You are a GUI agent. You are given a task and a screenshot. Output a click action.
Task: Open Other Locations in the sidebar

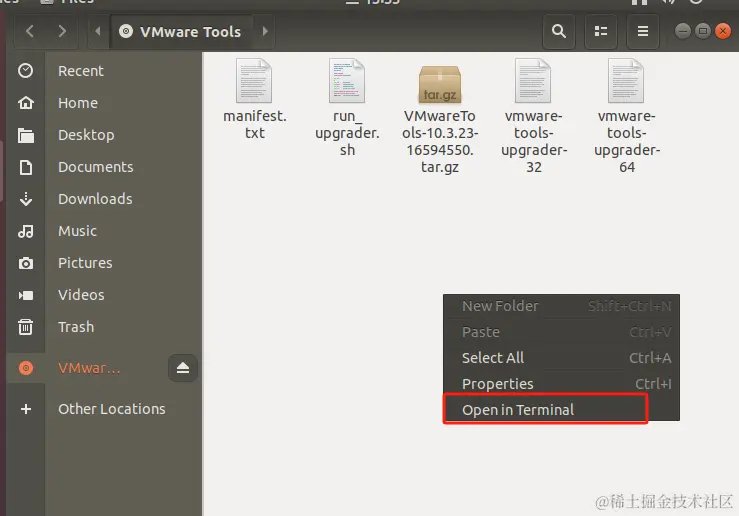click(x=112, y=409)
